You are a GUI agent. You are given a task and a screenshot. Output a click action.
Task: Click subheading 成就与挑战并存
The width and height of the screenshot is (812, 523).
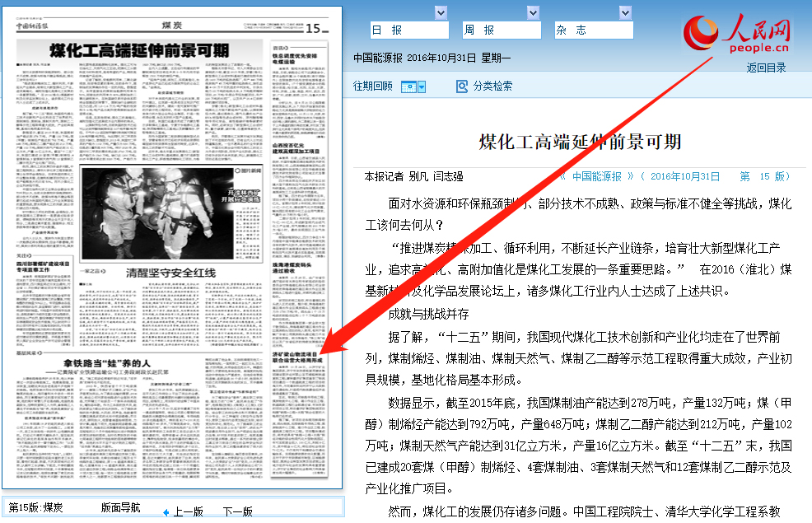pos(428,315)
